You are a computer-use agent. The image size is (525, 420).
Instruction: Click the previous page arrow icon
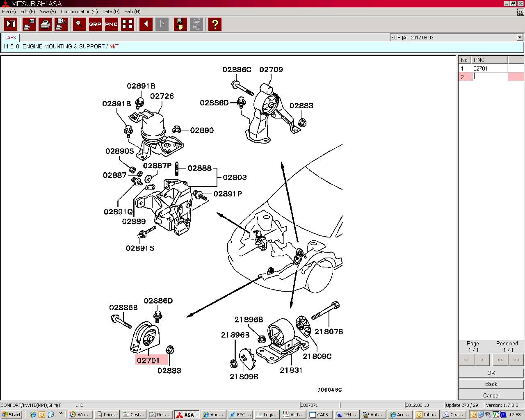(x=146, y=24)
